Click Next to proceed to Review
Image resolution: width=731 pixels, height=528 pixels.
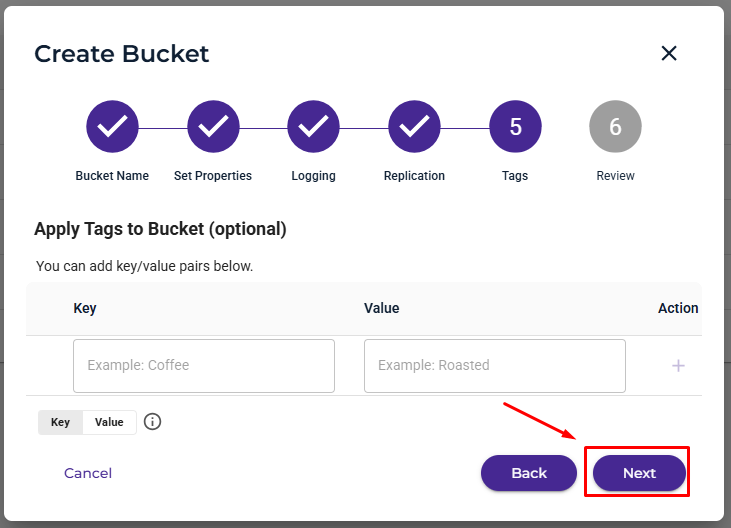639,473
